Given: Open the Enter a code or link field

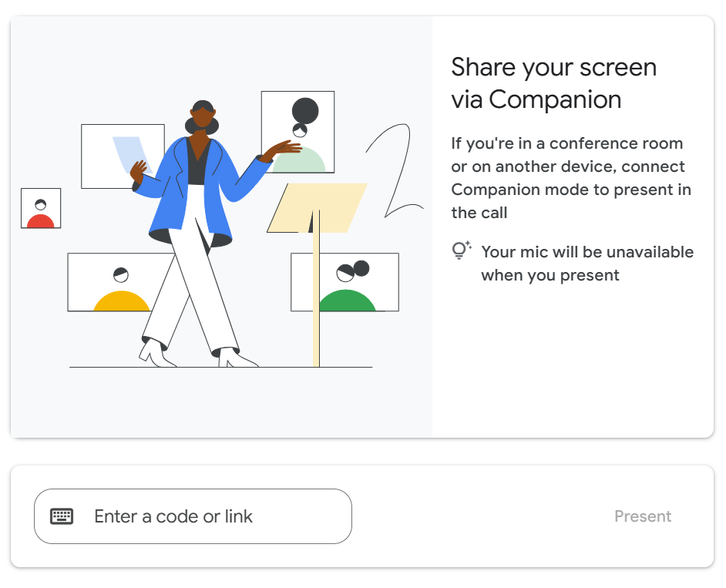Looking at the screenshot, I should point(193,516).
